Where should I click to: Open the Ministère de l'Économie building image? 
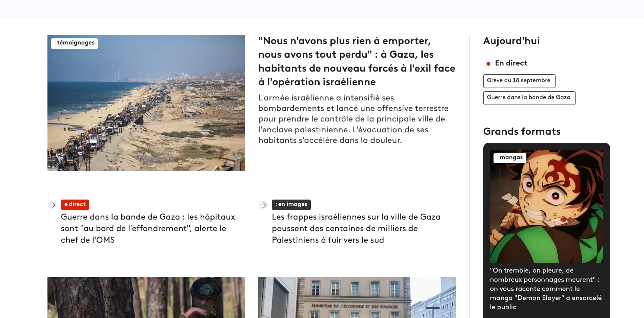click(x=357, y=298)
